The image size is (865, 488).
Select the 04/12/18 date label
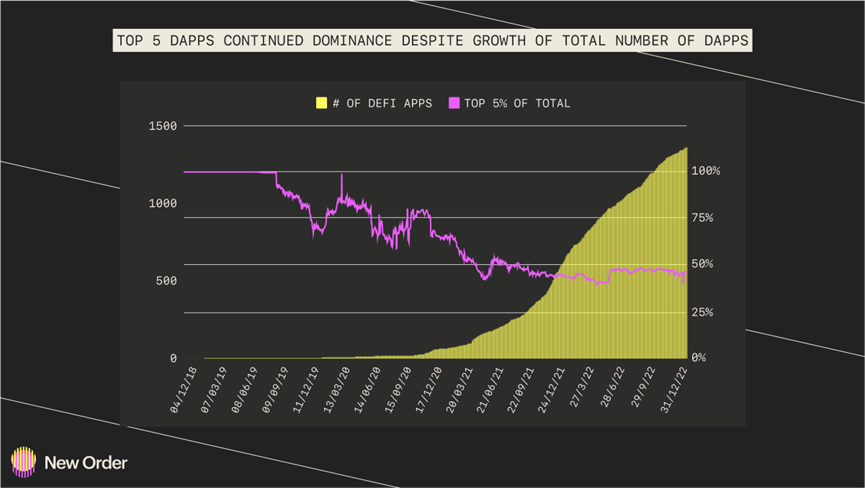pyautogui.click(x=183, y=389)
